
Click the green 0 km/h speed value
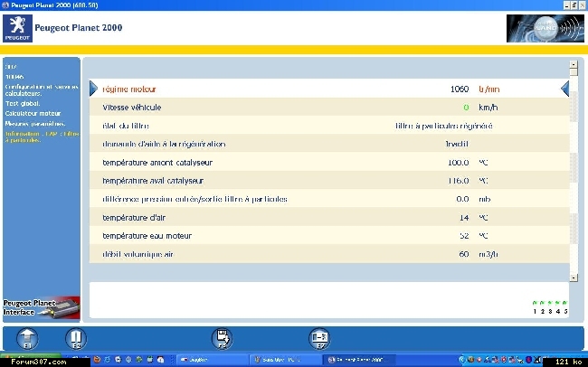coord(466,108)
